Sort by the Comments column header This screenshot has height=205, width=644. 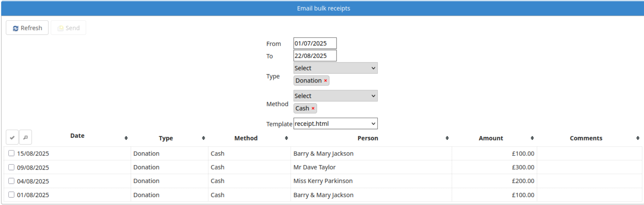click(x=586, y=138)
